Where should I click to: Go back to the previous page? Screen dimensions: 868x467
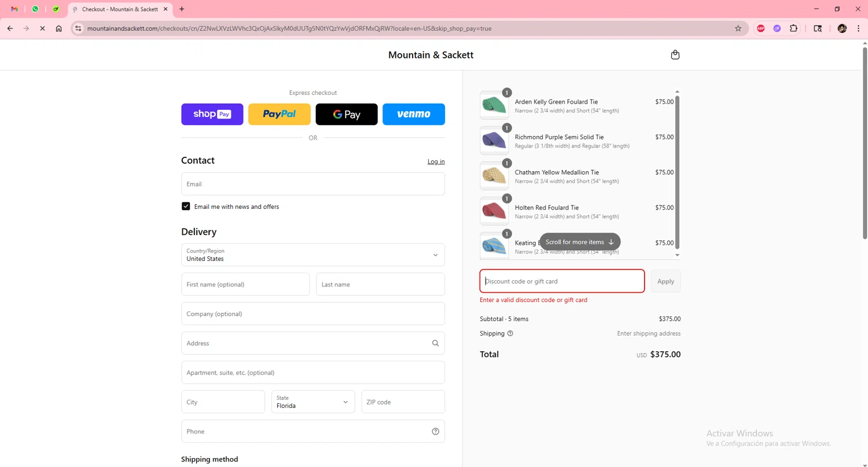[x=10, y=28]
